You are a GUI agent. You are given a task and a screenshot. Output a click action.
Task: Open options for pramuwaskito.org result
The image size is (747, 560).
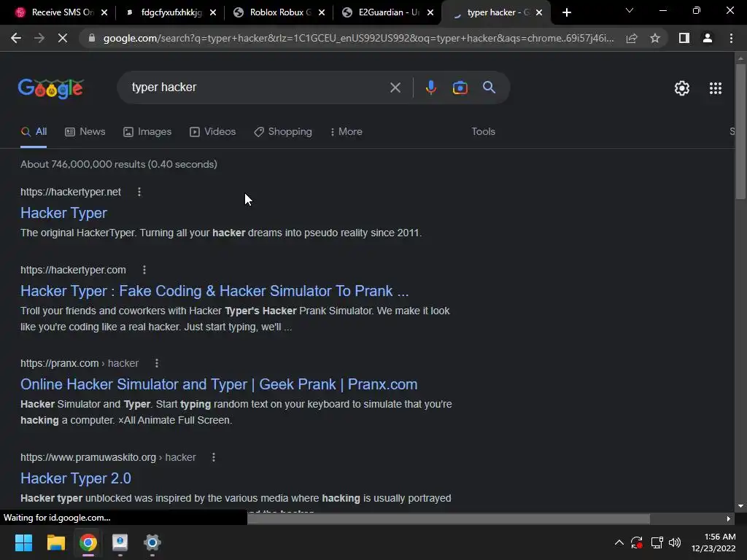pos(214,457)
